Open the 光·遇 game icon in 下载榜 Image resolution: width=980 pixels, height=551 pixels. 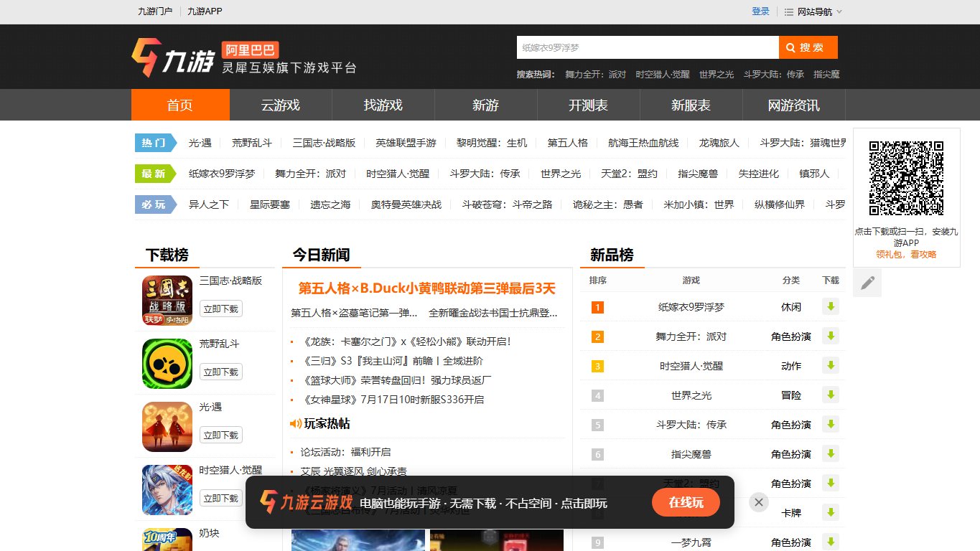[167, 427]
